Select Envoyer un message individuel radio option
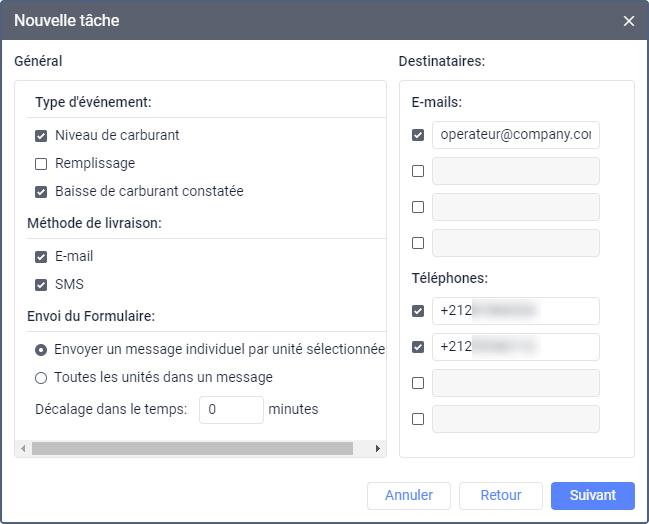This screenshot has width=649, height=524. [x=41, y=350]
